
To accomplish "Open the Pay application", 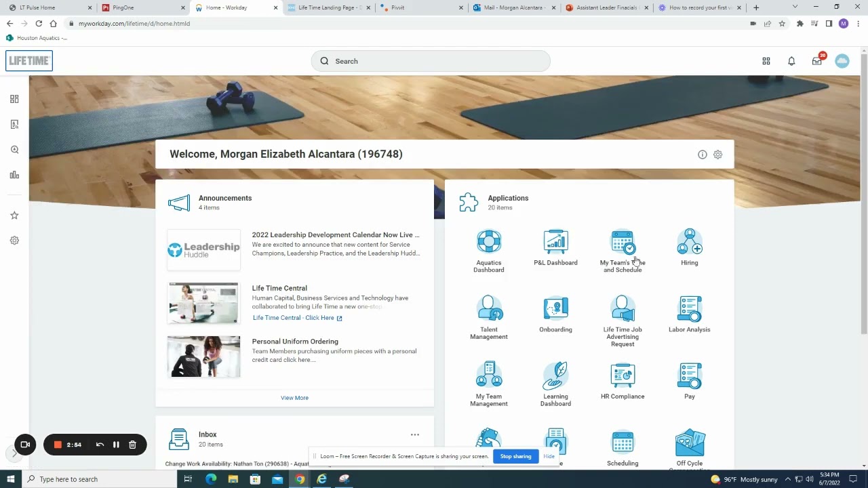I will click(x=689, y=381).
